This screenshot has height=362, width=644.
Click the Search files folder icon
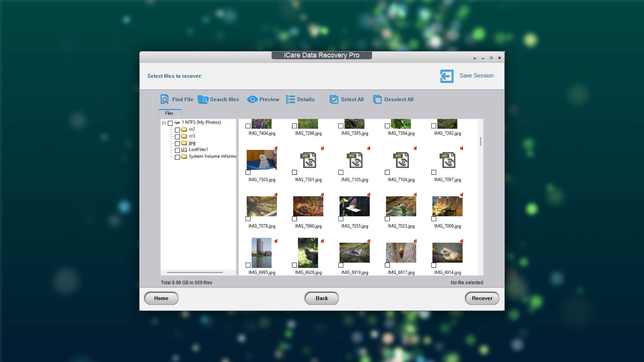(x=203, y=99)
